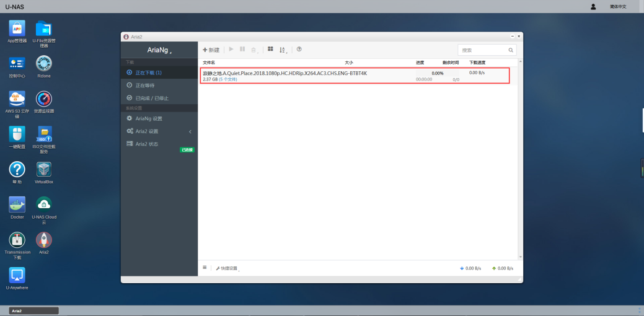
Task: Open the sort order A-Z dropdown
Action: tap(283, 50)
